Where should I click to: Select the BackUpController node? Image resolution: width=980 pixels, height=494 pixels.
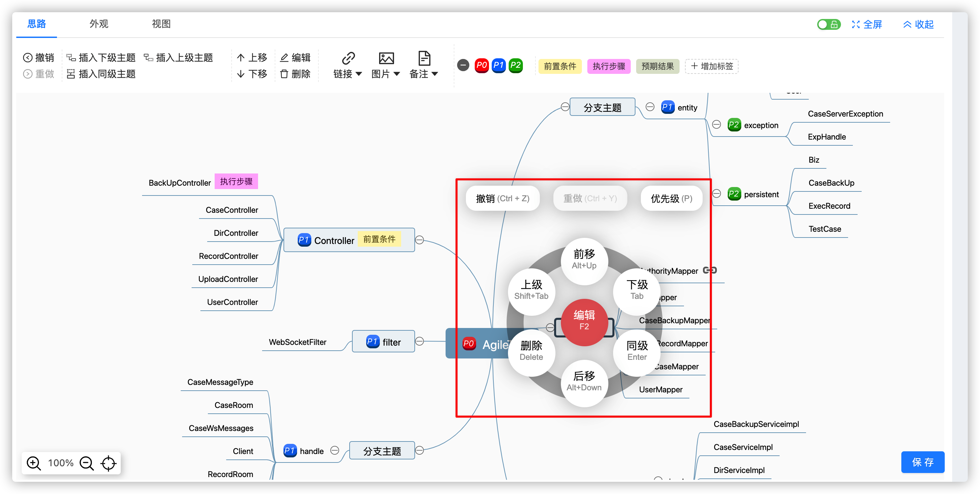click(x=180, y=183)
